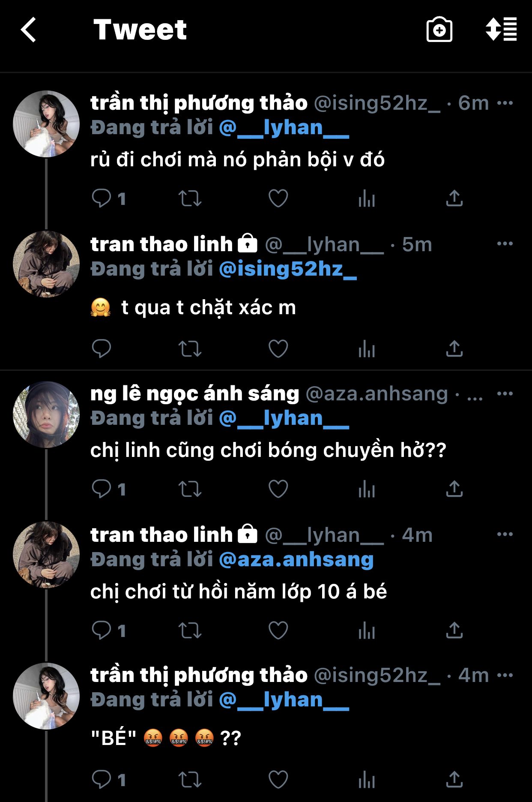The height and width of the screenshot is (802, 532).
Task: Retweet the 'chị chơi từ hồi năm lớp 10' tweet
Action: pos(190,631)
